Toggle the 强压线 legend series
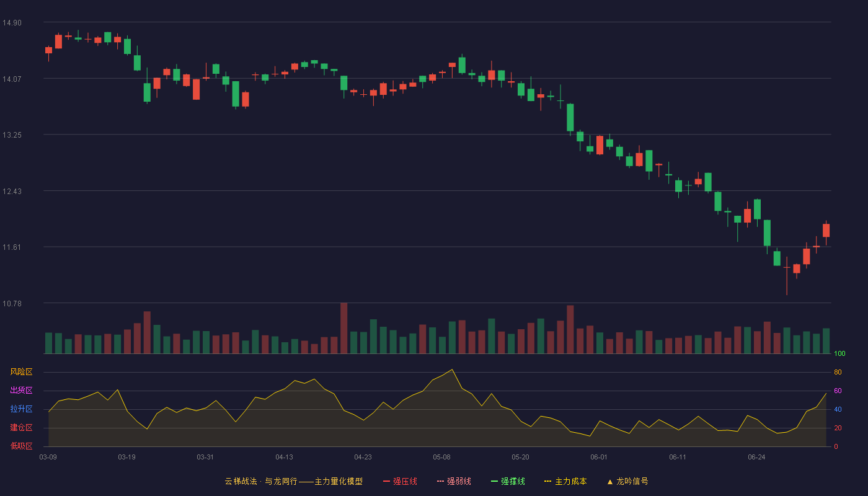 click(x=400, y=481)
